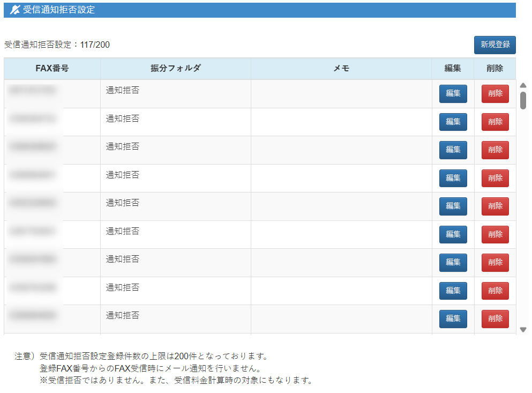Click the down arrow on the table scrollbar
This screenshot has height=393, width=532.
pos(523,330)
